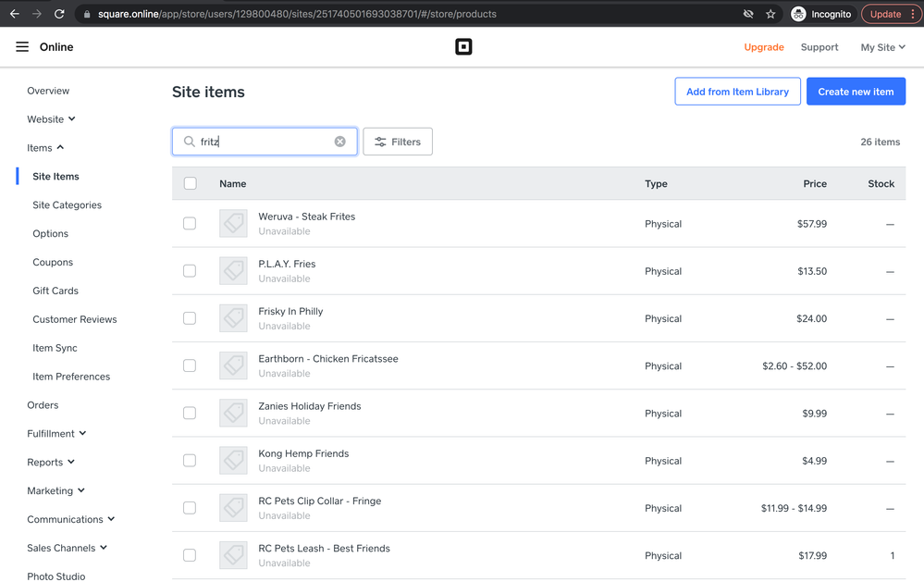Screen dimensions: 924x582
Task: Open the P.L.A.Y. Fries item thumbnail
Action: [233, 271]
